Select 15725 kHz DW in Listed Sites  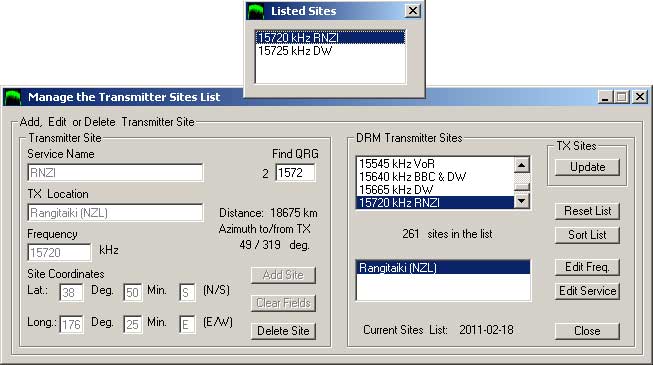click(x=330, y=51)
